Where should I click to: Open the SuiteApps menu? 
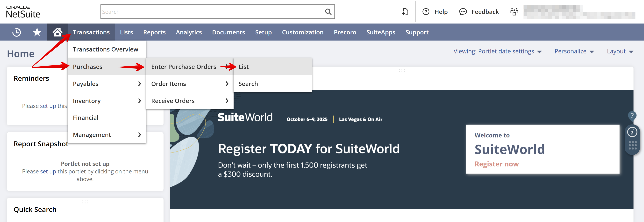tap(381, 32)
